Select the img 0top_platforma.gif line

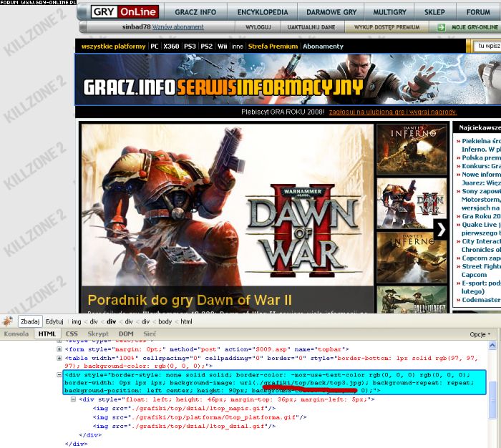point(200,417)
